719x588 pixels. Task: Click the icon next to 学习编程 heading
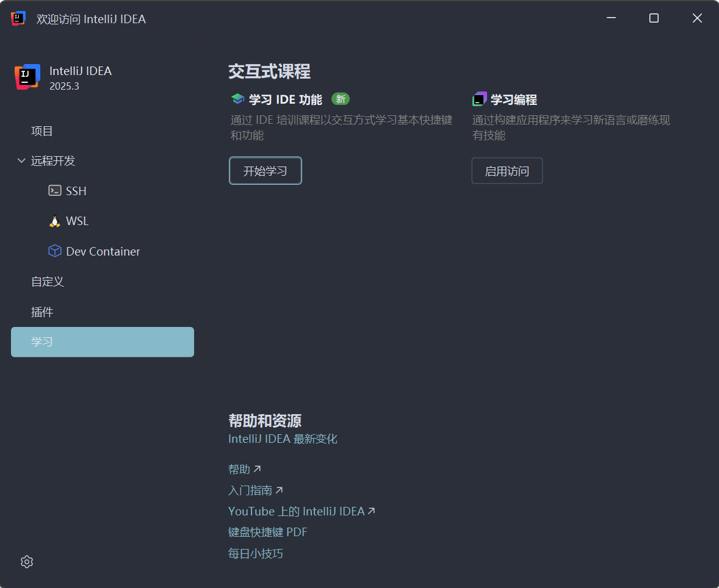479,98
